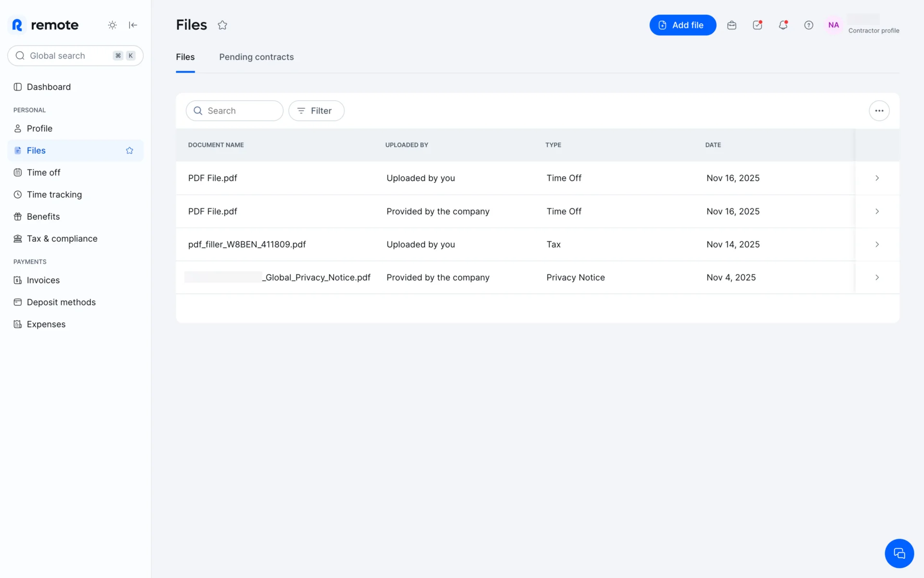924x578 pixels.
Task: Open notifications bell
Action: (783, 25)
